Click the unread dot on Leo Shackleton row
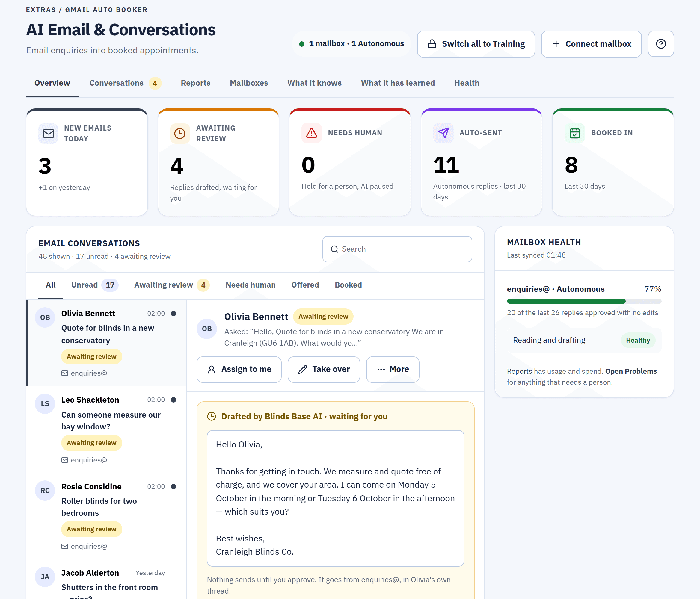Image resolution: width=700 pixels, height=599 pixels. point(174,400)
